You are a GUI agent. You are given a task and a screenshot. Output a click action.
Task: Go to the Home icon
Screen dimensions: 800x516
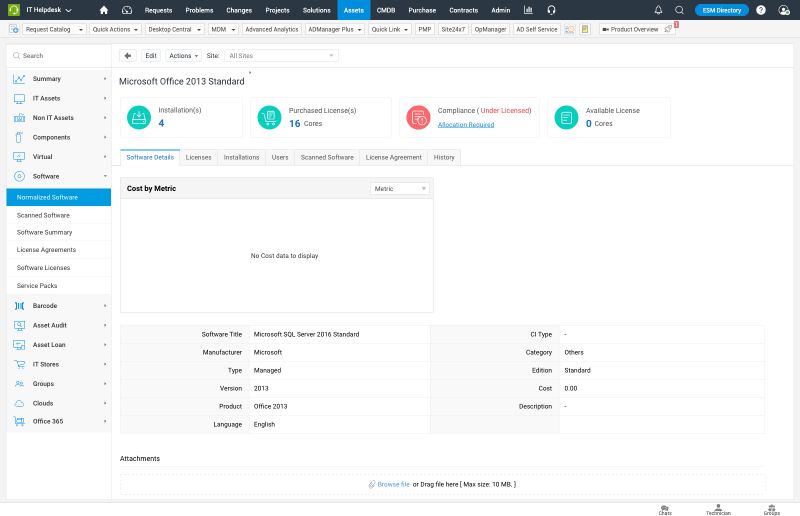point(104,10)
